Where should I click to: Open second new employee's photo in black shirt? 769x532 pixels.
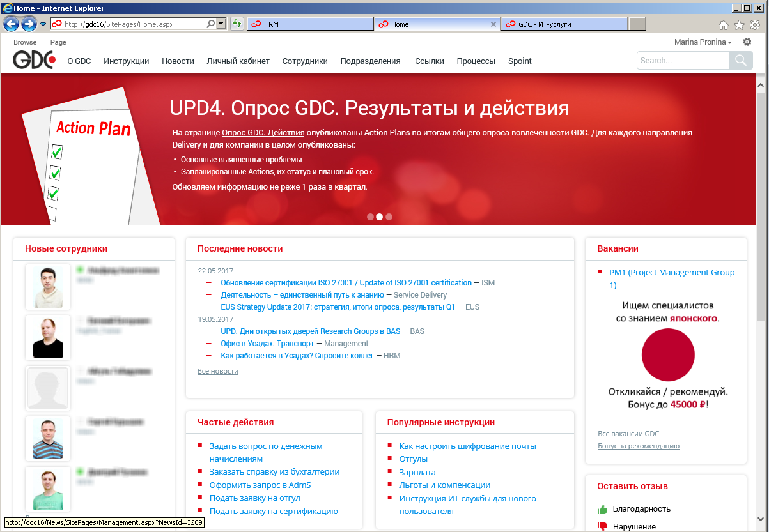point(48,337)
